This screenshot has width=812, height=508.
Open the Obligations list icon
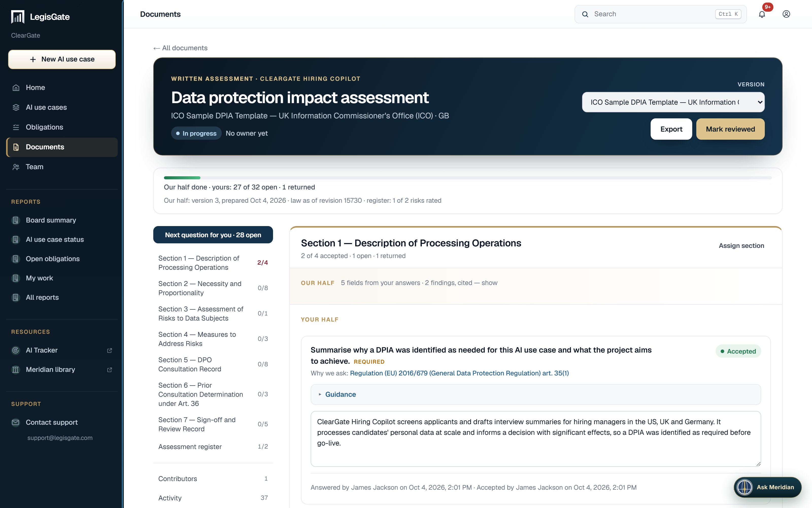(16, 127)
